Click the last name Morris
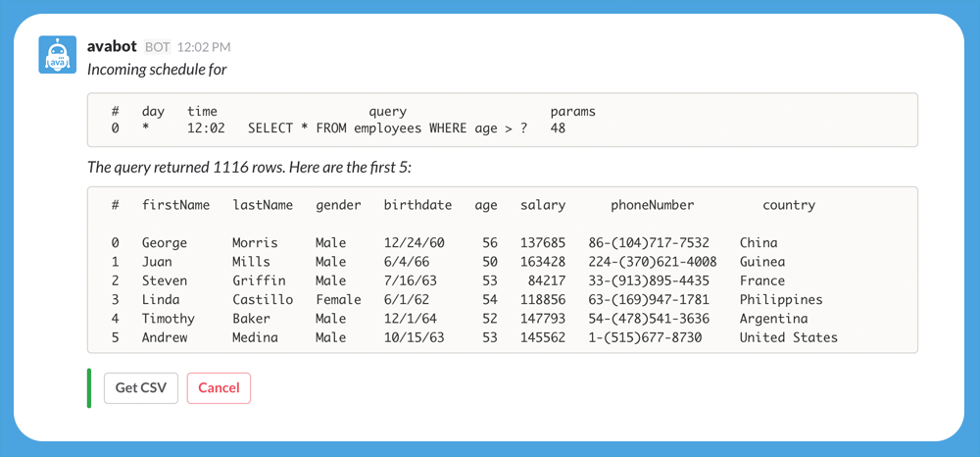This screenshot has height=457, width=980. 255,242
